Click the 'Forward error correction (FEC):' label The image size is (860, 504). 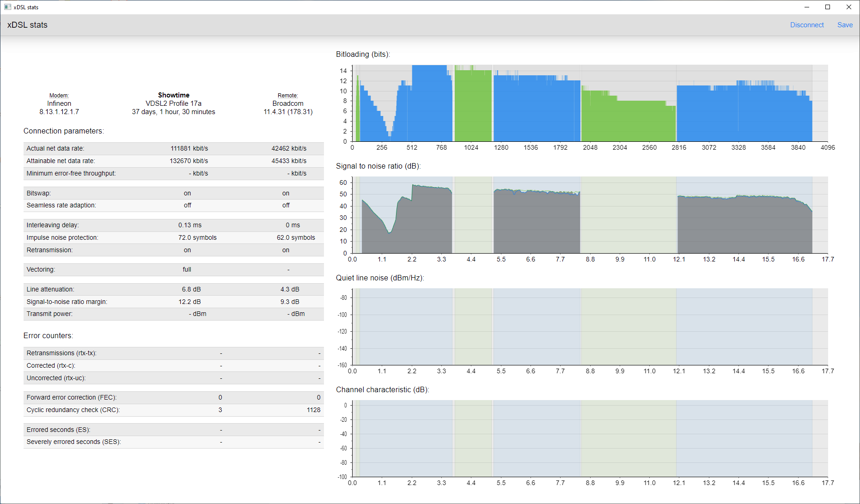[x=72, y=397]
